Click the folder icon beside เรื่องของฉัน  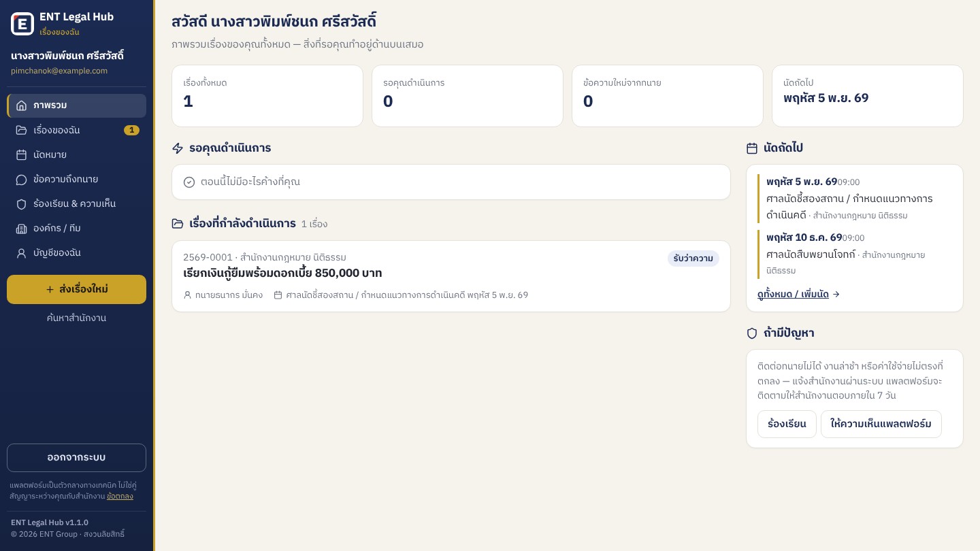22,130
